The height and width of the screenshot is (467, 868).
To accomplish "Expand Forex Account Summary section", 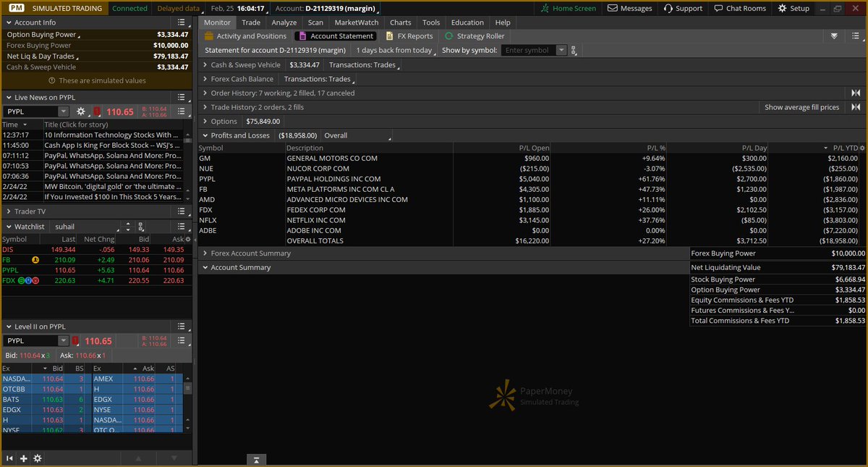I will pyautogui.click(x=205, y=253).
